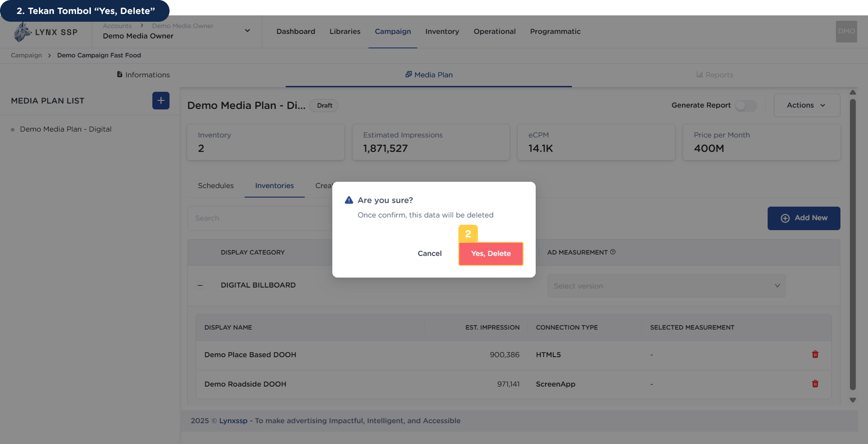Image resolution: width=868 pixels, height=444 pixels.
Task: Go to Campaign breadcrumb link
Action: pos(26,55)
